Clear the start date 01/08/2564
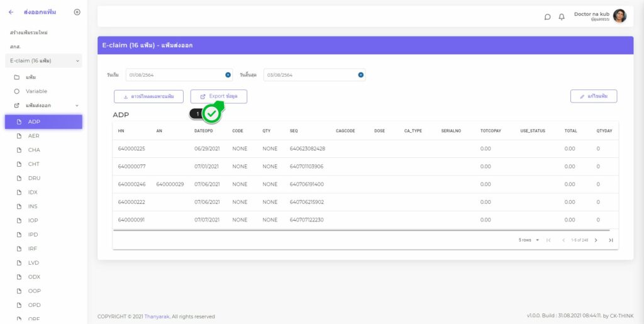The height and width of the screenshot is (324, 644). pos(228,75)
